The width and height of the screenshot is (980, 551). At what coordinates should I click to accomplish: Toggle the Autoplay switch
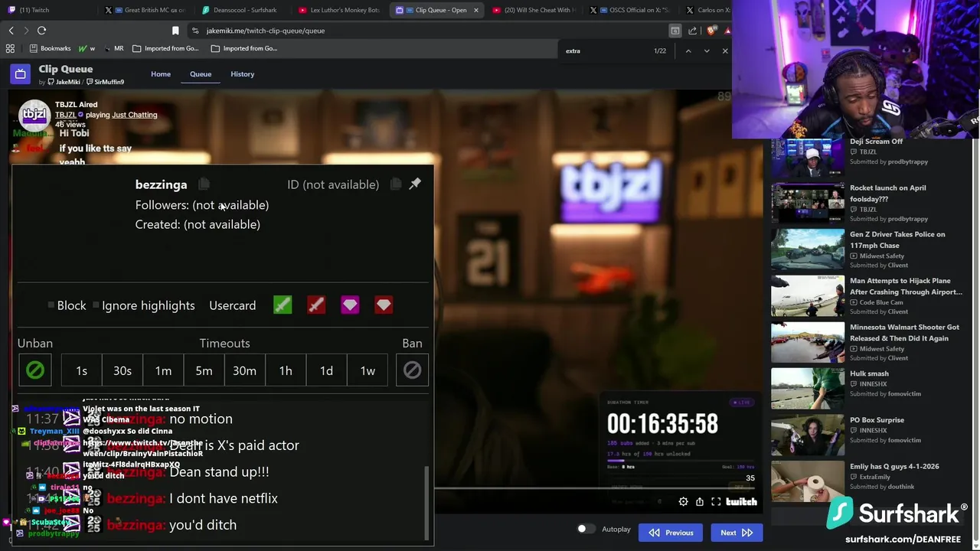(585, 529)
